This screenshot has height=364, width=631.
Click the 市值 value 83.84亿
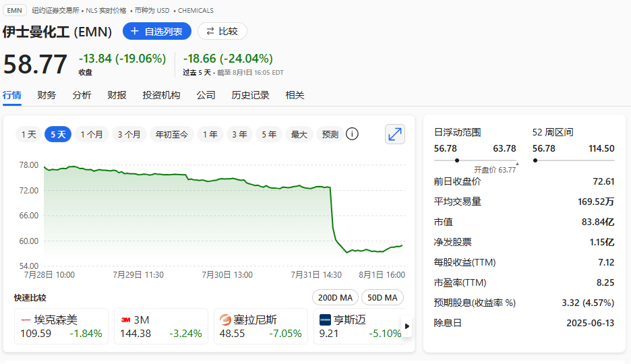tap(598, 222)
